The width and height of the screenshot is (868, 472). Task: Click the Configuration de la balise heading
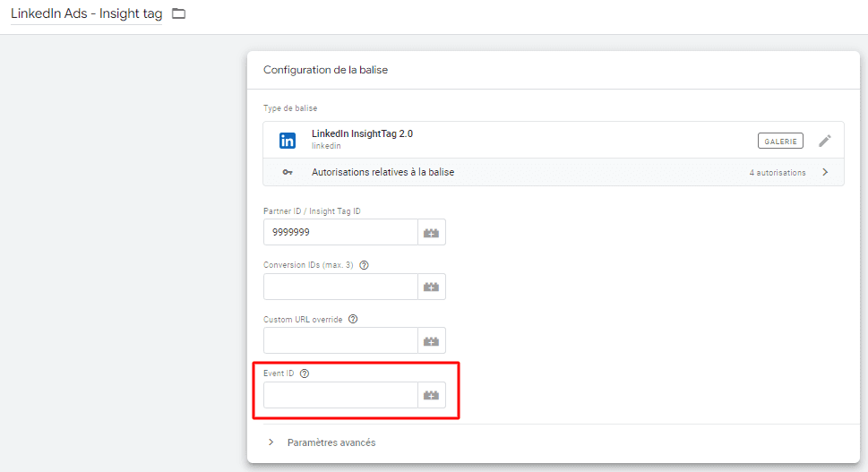click(325, 70)
